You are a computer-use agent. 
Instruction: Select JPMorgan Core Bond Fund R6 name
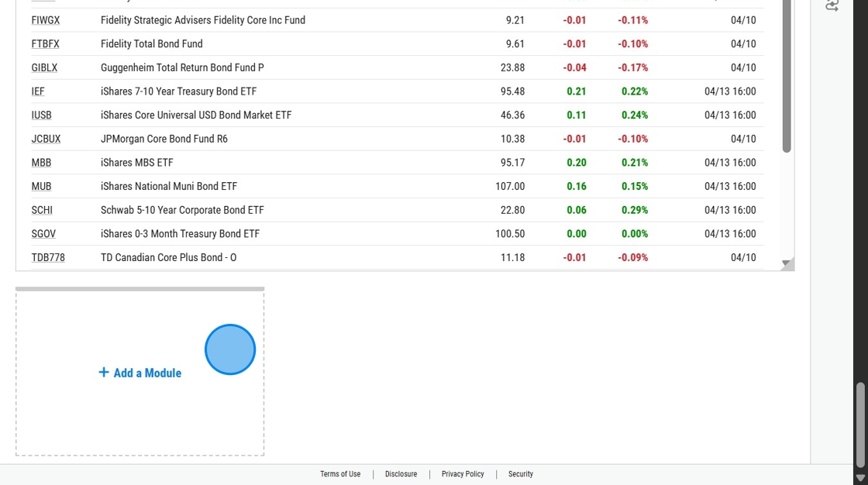(164, 139)
